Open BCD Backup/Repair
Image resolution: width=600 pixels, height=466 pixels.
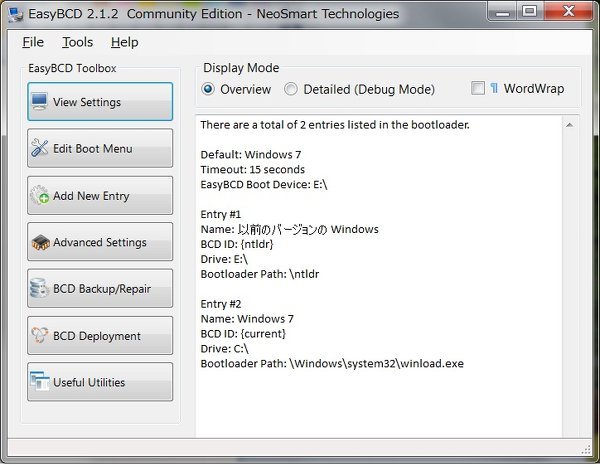(100, 288)
